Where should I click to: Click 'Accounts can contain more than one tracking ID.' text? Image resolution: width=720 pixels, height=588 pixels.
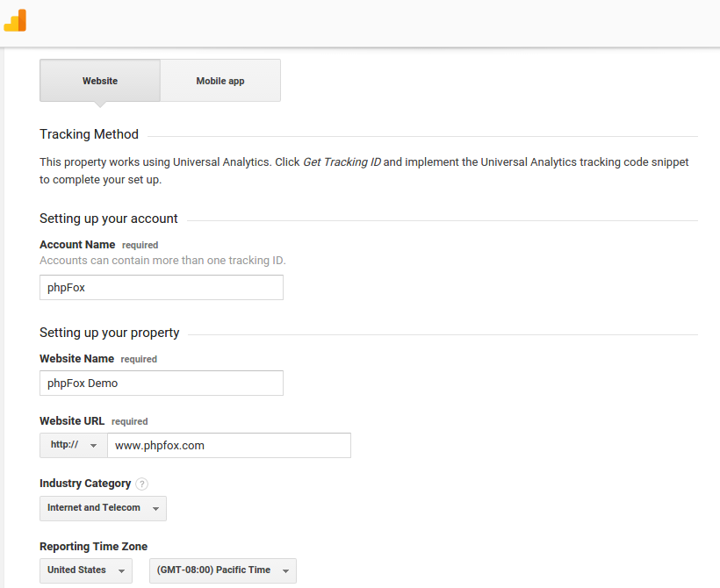162,261
